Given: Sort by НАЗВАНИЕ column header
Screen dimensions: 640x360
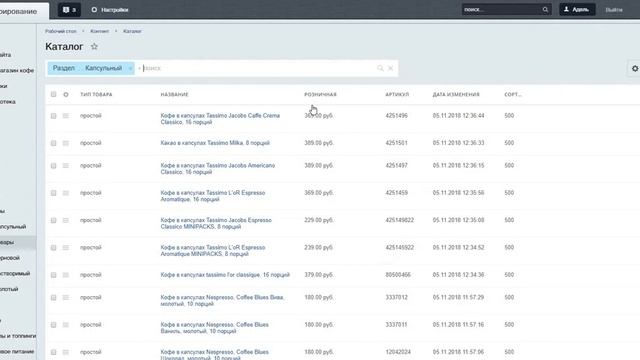Looking at the screenshot, I should coord(174,94).
